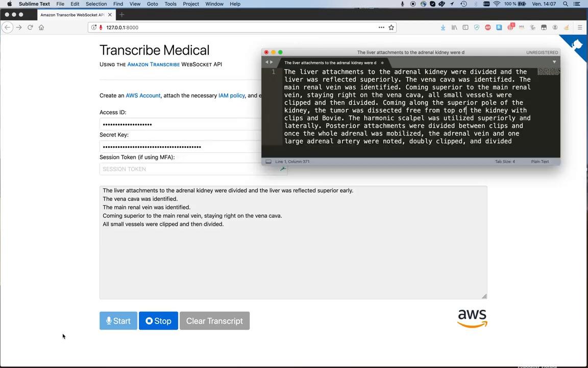Click the Start recording button

118,320
